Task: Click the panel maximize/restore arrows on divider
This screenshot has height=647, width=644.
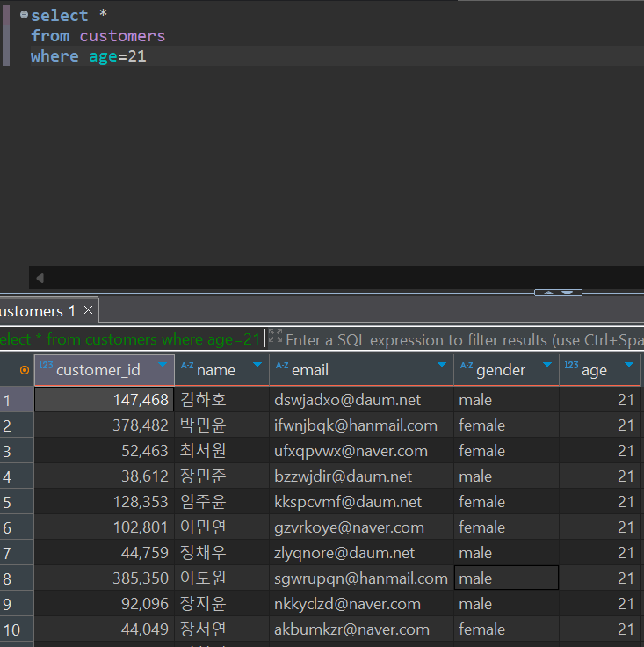Action: pyautogui.click(x=558, y=293)
